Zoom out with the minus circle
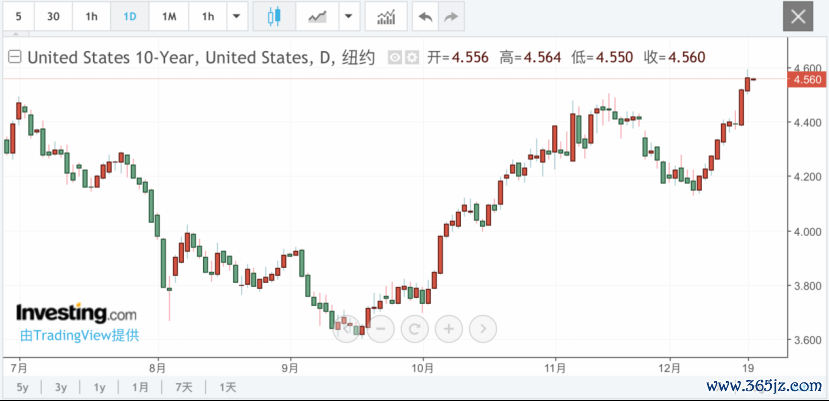 click(381, 329)
